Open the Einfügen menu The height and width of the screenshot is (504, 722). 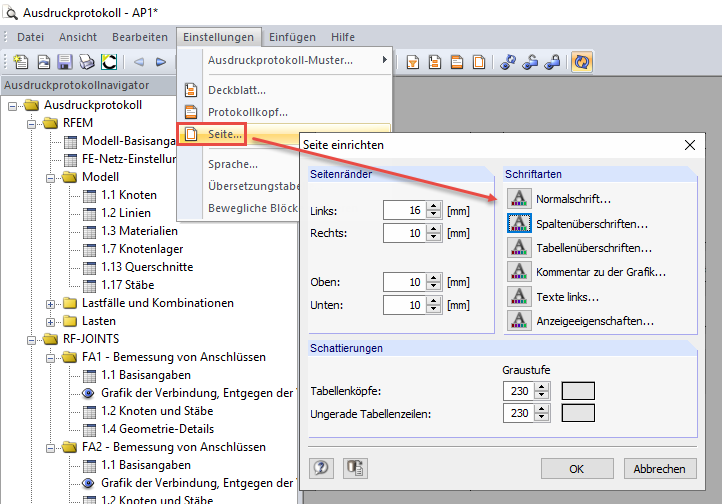(292, 37)
